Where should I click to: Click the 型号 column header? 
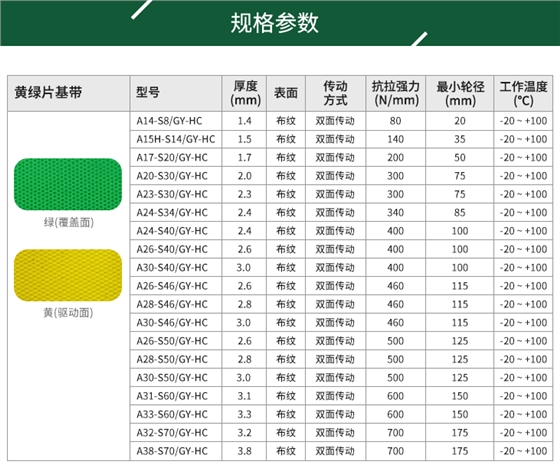(148, 93)
